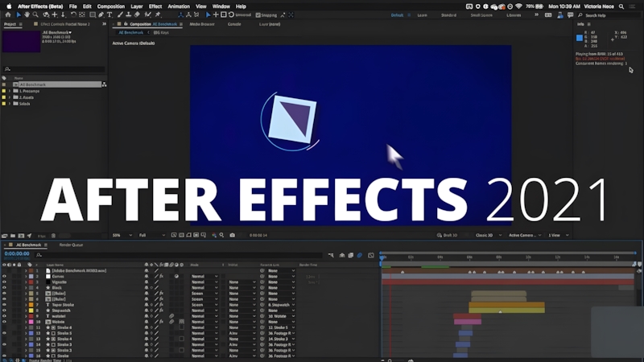The width and height of the screenshot is (644, 362).
Task: Switch to the Learn workspace
Action: point(422,15)
